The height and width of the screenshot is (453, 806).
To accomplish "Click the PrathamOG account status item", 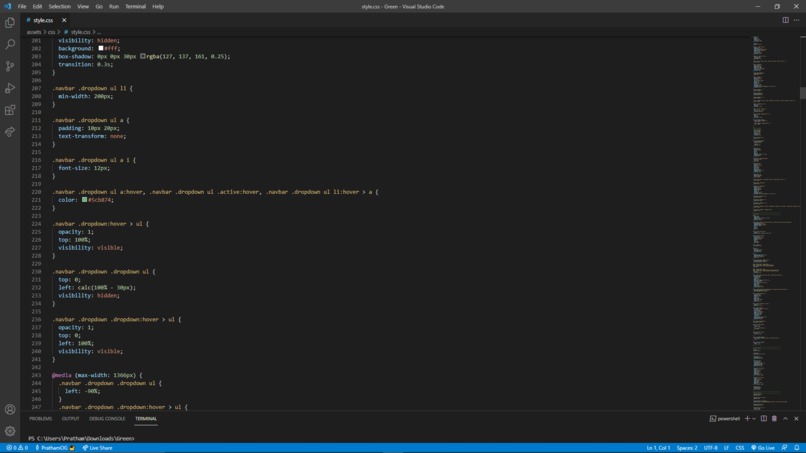I will coord(54,448).
